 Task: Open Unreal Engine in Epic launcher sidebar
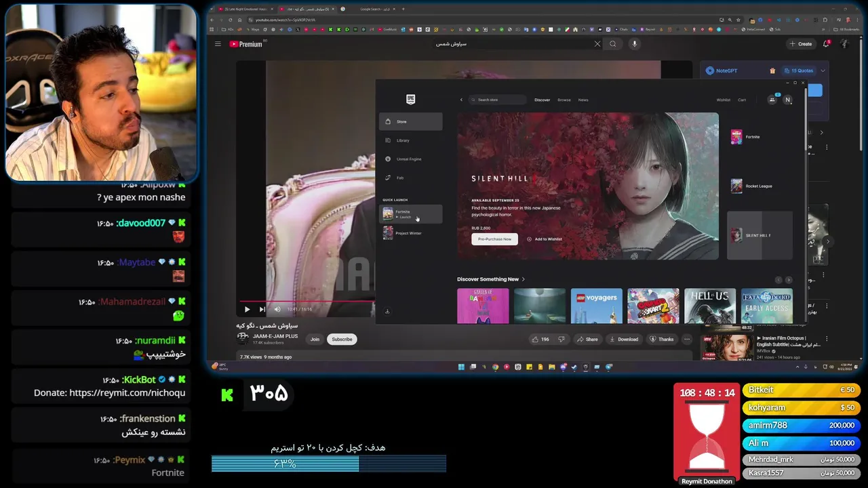411,159
